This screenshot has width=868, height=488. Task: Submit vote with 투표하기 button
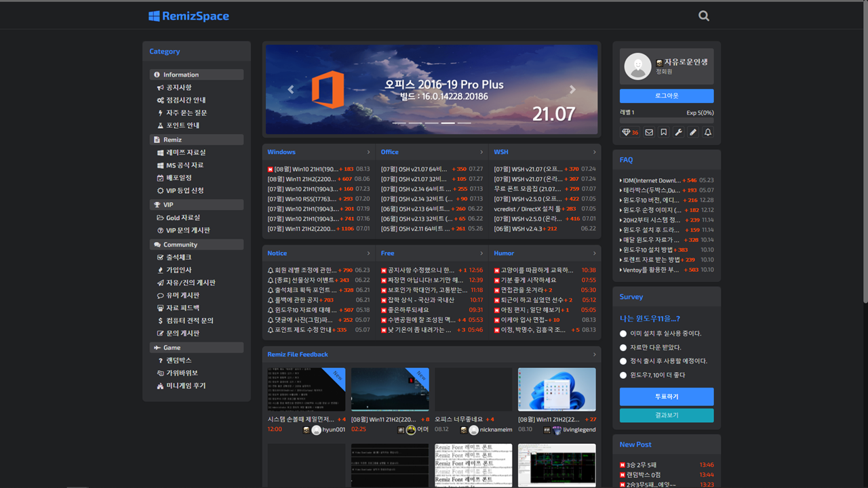coord(667,396)
